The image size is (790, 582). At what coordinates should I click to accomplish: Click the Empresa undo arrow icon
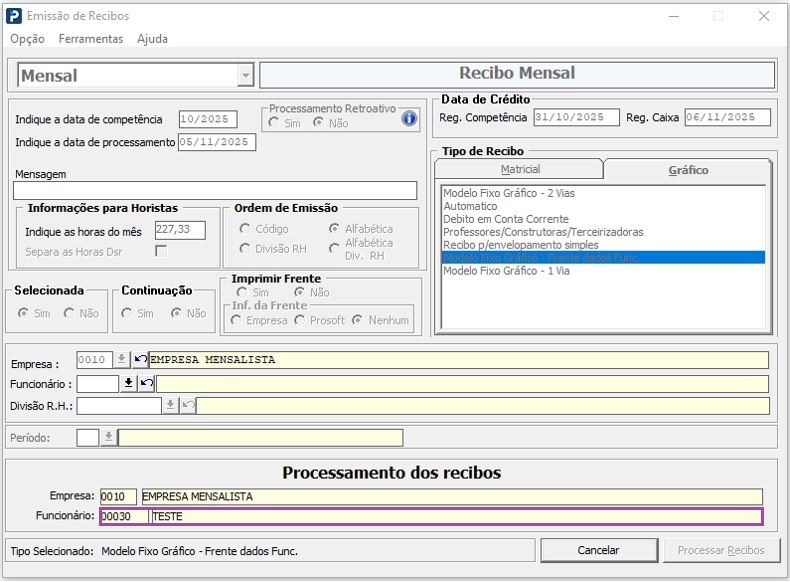tap(140, 360)
